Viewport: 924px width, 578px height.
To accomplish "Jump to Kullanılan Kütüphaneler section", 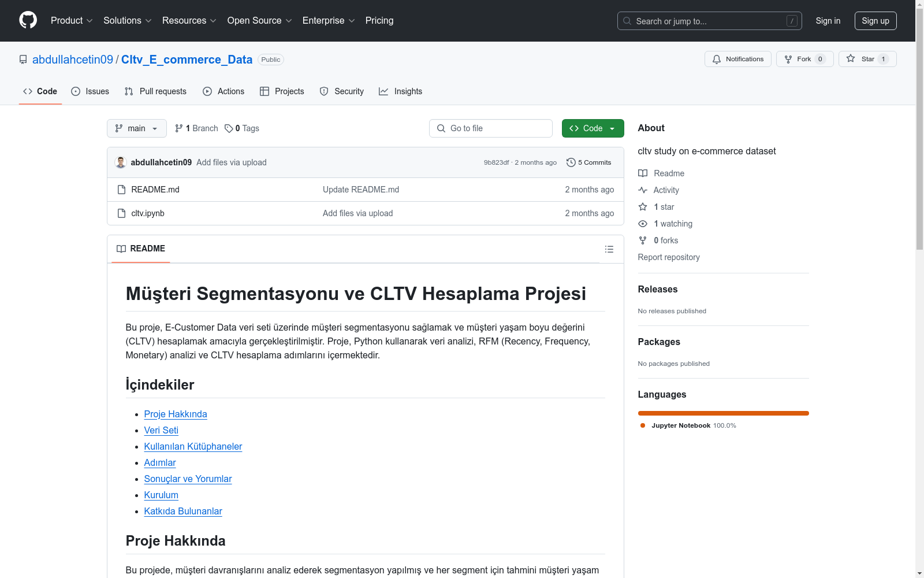I will coord(193,446).
